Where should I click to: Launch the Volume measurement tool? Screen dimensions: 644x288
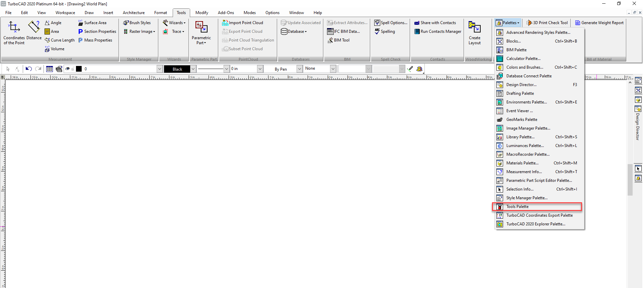pos(55,49)
